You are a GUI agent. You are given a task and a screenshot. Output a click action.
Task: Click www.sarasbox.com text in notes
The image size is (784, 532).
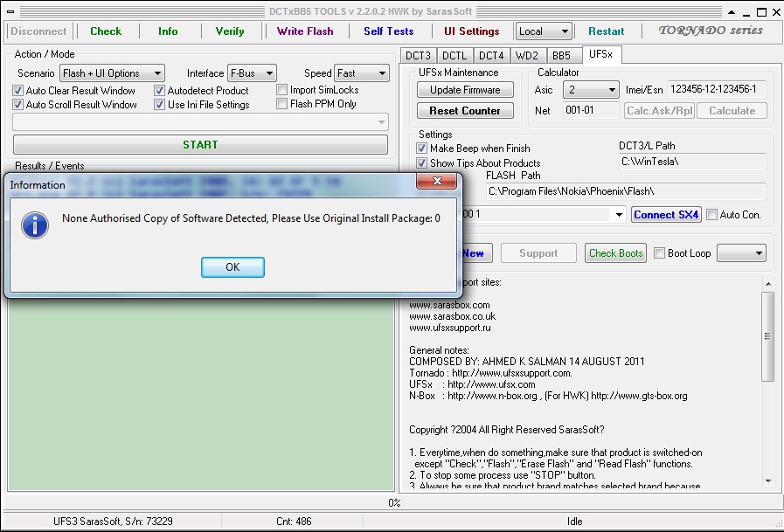coord(449,305)
